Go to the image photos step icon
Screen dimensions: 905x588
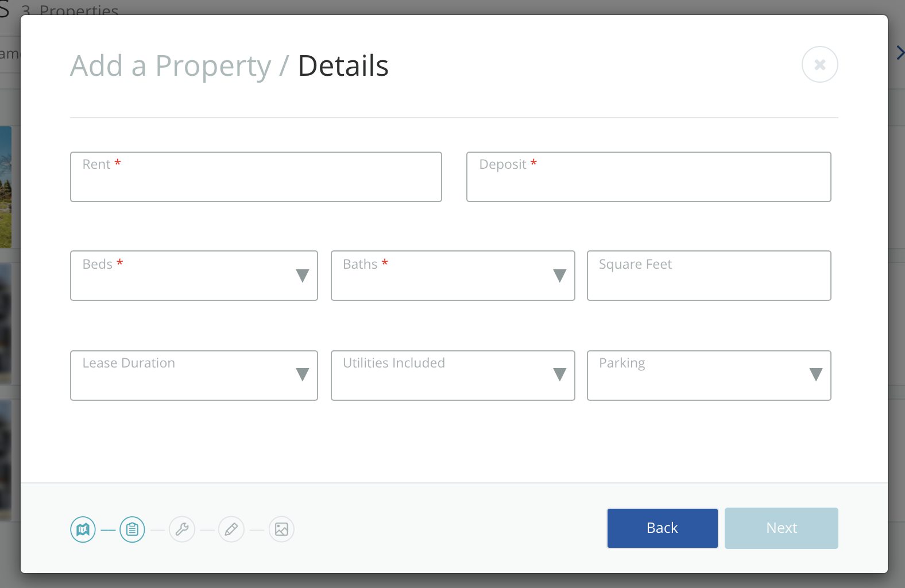281,529
